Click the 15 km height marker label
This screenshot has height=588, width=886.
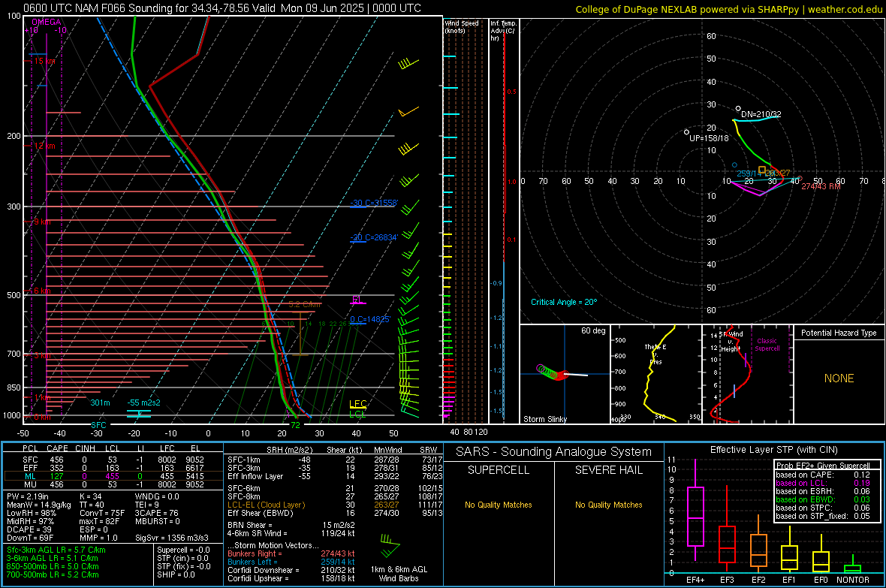[x=44, y=61]
